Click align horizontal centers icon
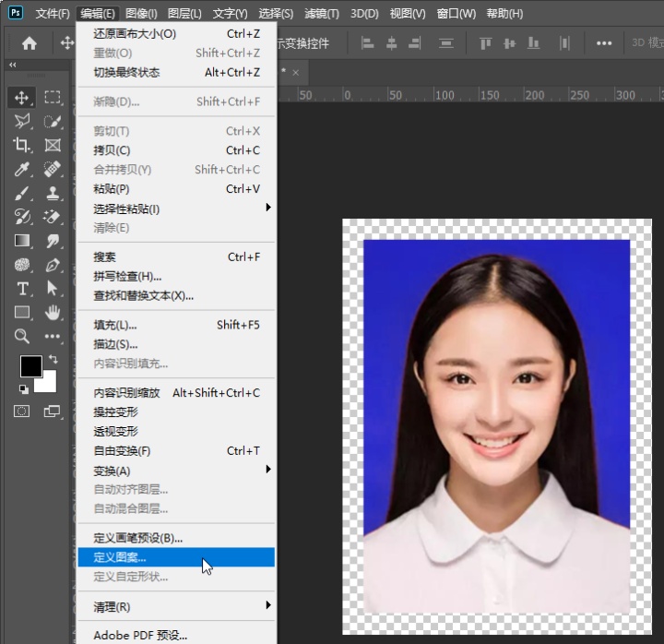 click(x=392, y=42)
